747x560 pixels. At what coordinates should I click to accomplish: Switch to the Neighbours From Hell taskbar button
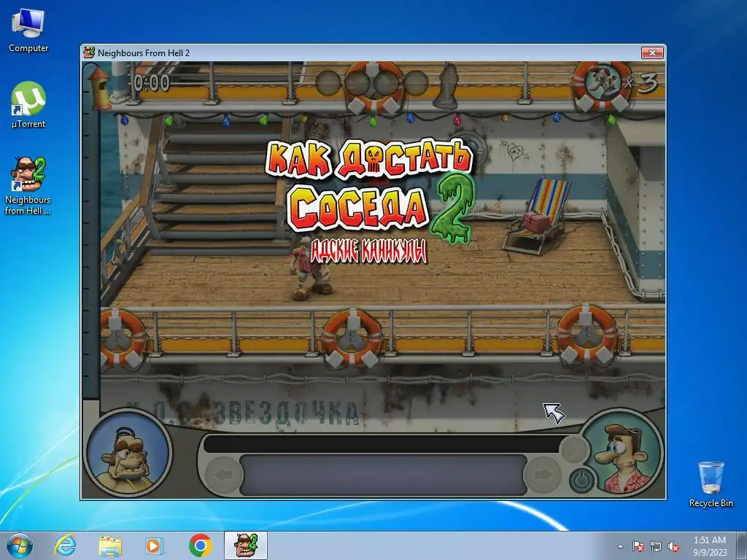coord(246,545)
